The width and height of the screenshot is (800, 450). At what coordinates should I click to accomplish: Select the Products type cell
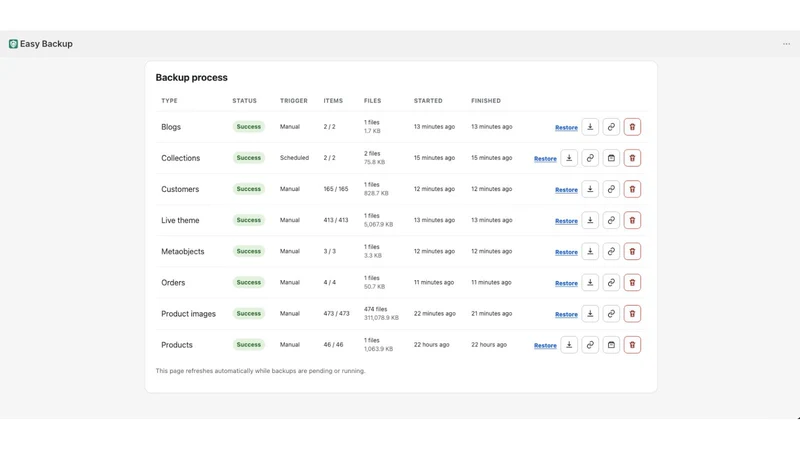177,345
